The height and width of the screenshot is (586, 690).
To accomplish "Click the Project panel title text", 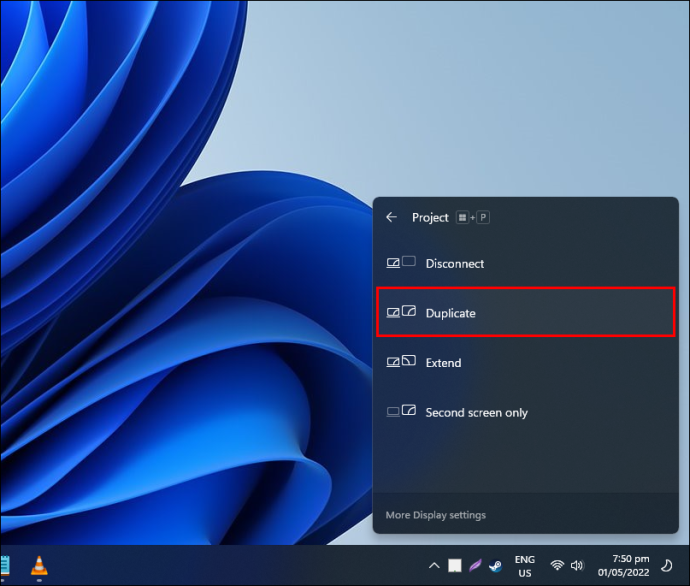I will [x=430, y=217].
